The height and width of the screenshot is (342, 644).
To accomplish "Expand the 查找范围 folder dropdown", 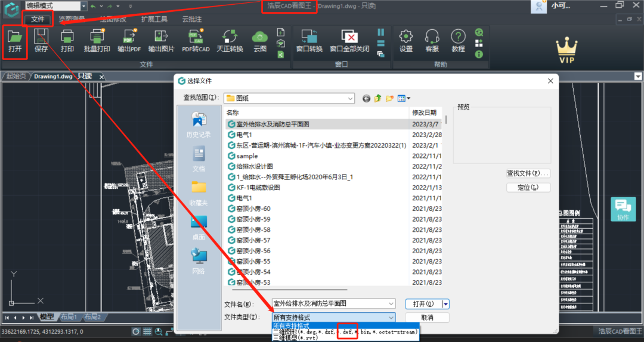I will point(351,98).
